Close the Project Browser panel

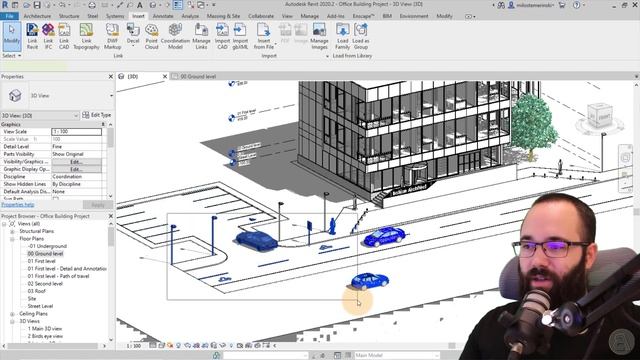point(111,216)
